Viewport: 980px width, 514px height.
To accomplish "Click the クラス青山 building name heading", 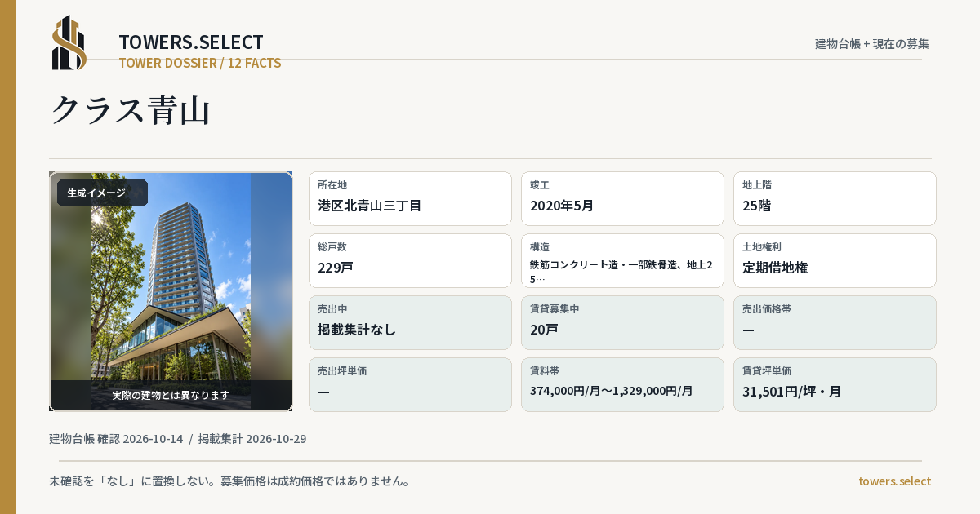I will pos(131,110).
